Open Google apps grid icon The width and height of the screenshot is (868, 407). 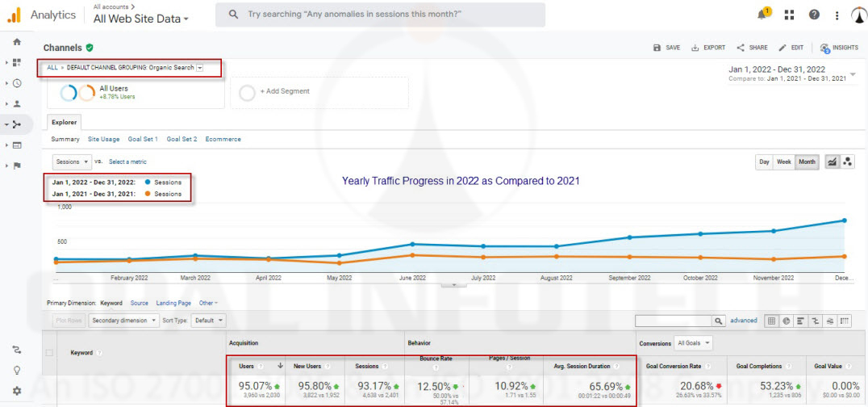click(790, 15)
